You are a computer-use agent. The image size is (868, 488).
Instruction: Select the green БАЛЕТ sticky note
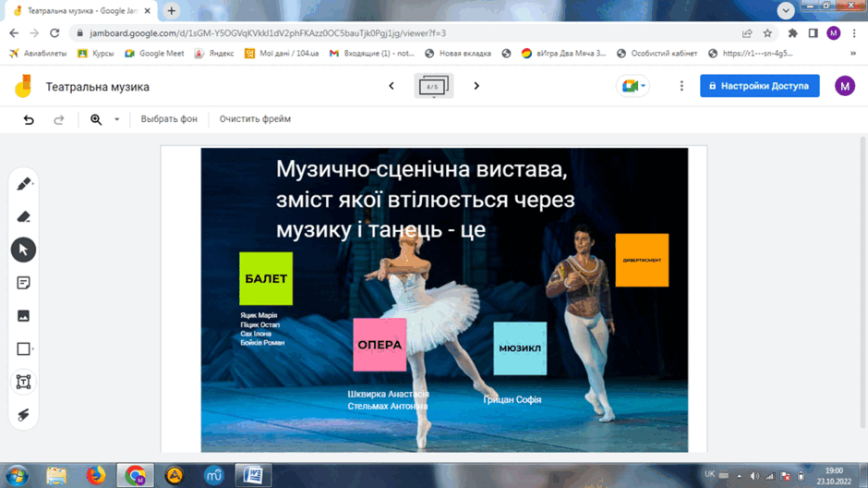[266, 278]
